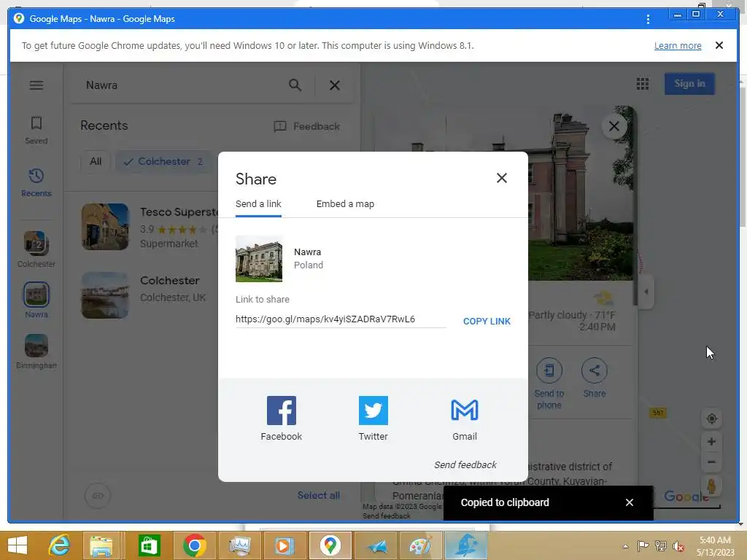This screenshot has width=747, height=560.
Task: Open Paint app in taskbar
Action: (x=420, y=545)
